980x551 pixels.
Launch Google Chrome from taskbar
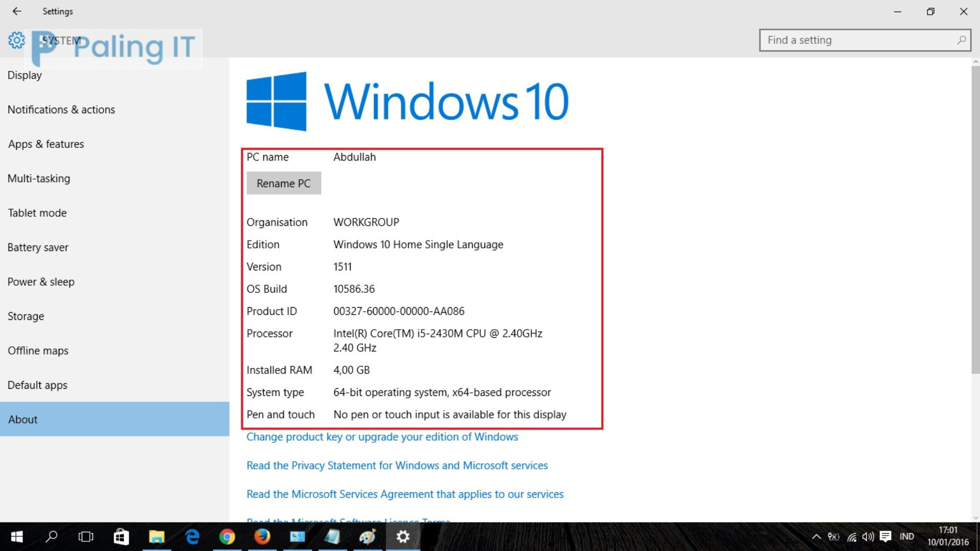point(227,537)
